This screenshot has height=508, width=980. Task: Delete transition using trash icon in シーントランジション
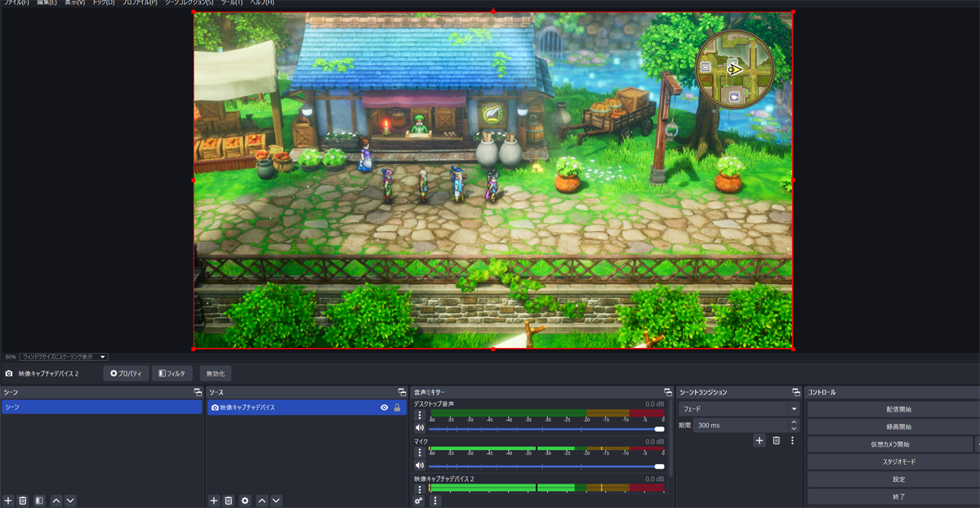[x=776, y=440]
